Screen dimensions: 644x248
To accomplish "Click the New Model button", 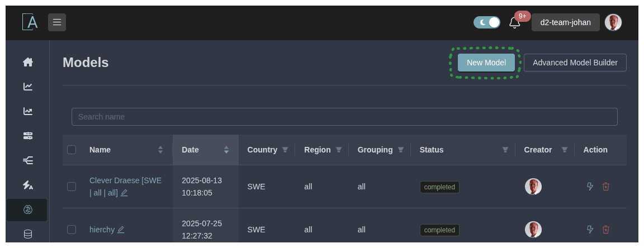I will [x=486, y=63].
